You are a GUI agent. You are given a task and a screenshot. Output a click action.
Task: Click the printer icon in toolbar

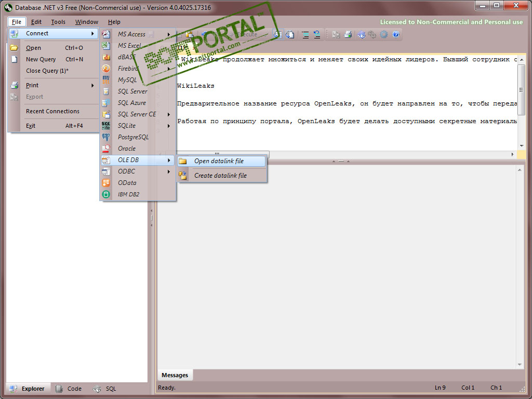point(348,34)
